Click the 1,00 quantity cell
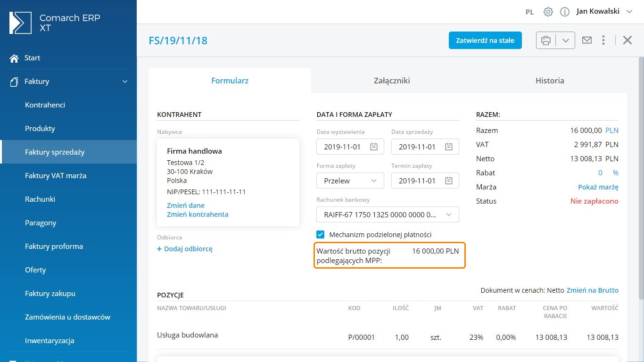The image size is (644, 362). [401, 337]
